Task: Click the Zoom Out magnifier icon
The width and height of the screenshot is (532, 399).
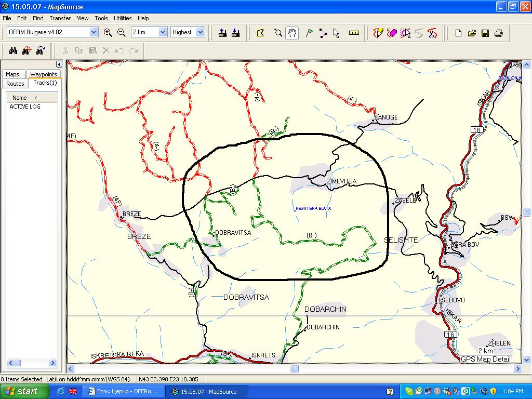Action: point(122,32)
